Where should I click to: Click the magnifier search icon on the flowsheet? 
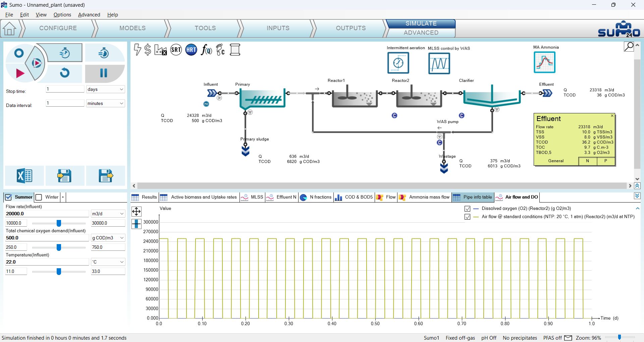(629, 46)
